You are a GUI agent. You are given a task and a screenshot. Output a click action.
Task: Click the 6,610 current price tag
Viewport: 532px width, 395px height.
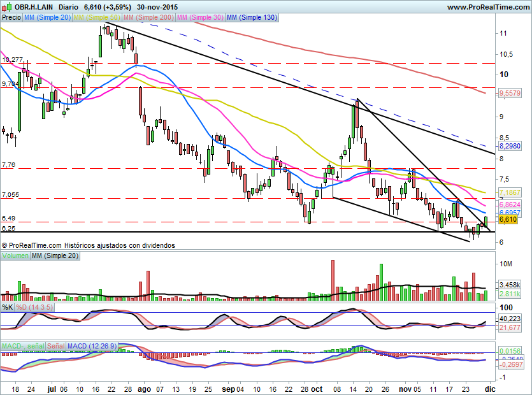(x=508, y=219)
